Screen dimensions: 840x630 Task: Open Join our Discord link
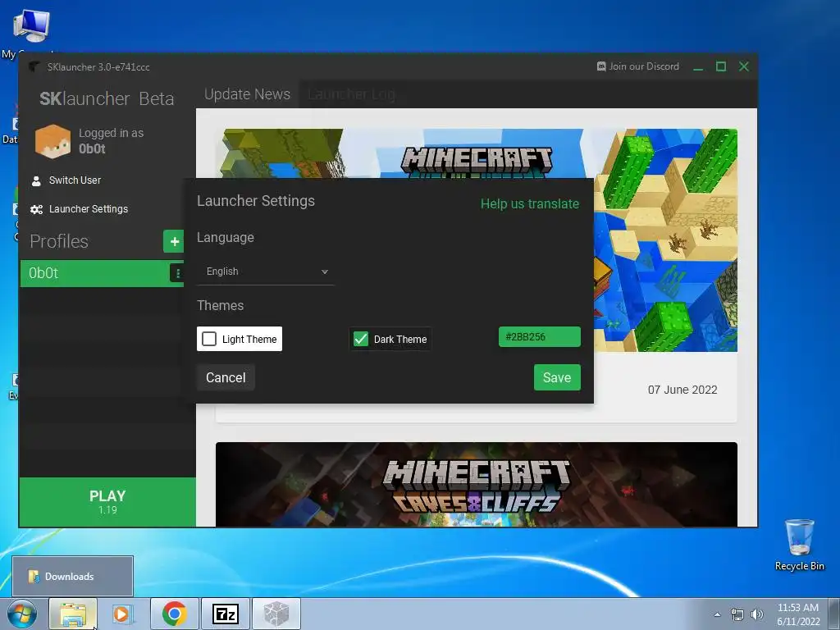pyautogui.click(x=638, y=66)
